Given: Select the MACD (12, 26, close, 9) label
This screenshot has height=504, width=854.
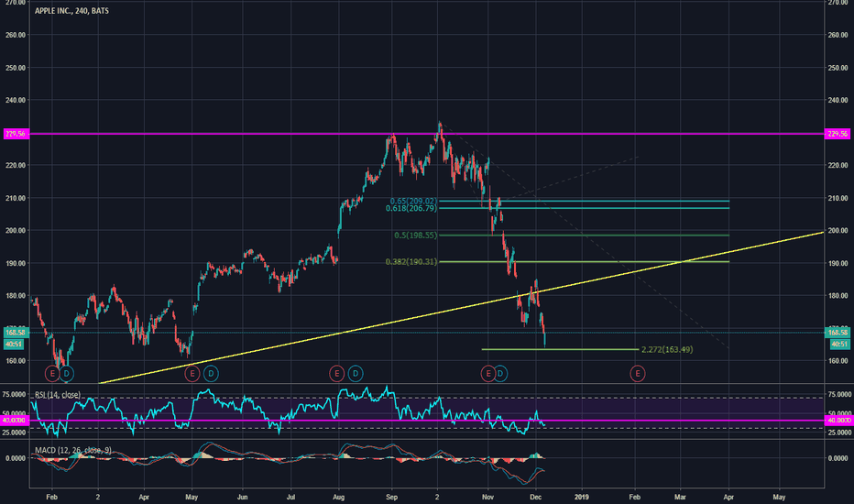Looking at the screenshot, I should pos(73,450).
